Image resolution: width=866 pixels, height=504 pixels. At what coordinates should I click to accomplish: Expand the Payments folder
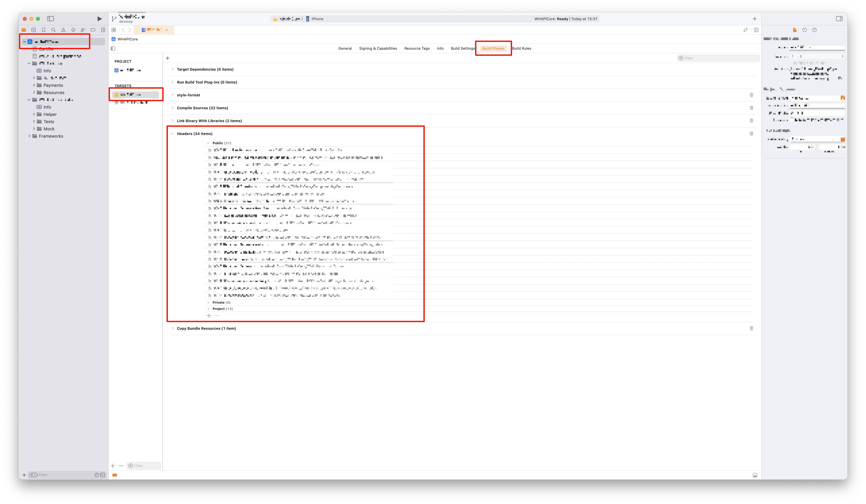[34, 85]
